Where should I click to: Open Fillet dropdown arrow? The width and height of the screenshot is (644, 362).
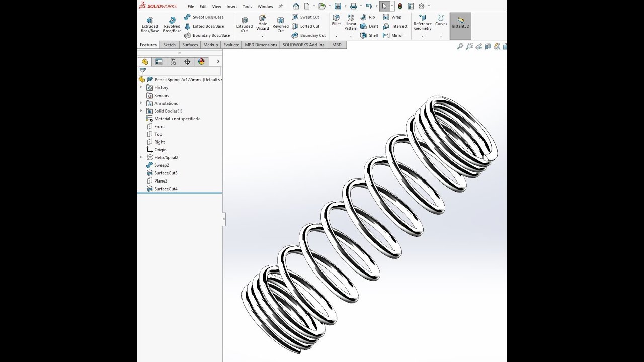[x=336, y=36]
